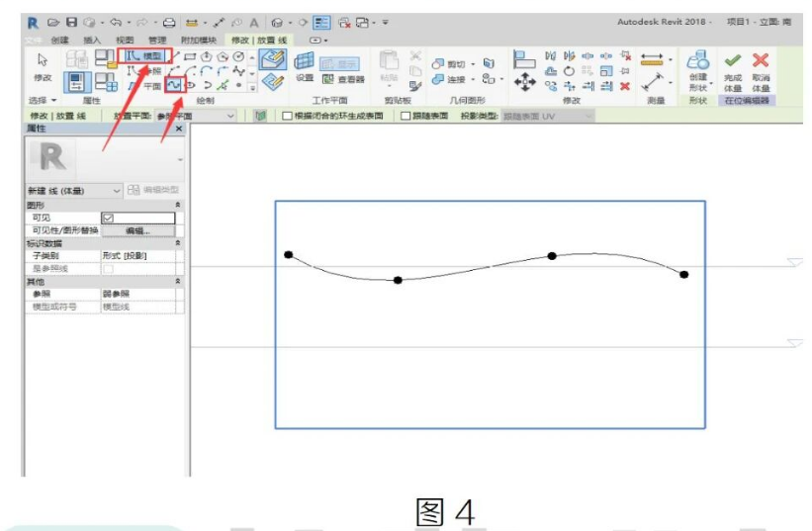
Task: Click Cancel Mass (取消体量) red X
Action: click(761, 71)
